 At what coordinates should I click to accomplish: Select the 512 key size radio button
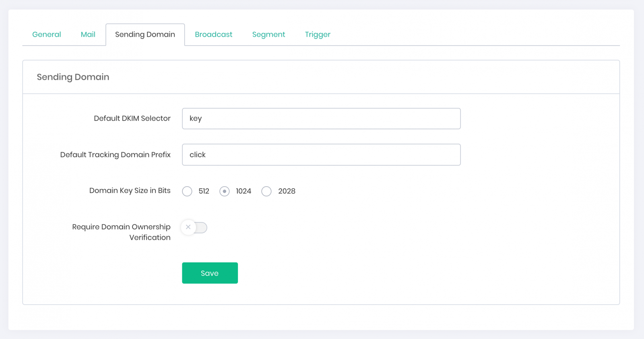pyautogui.click(x=187, y=191)
